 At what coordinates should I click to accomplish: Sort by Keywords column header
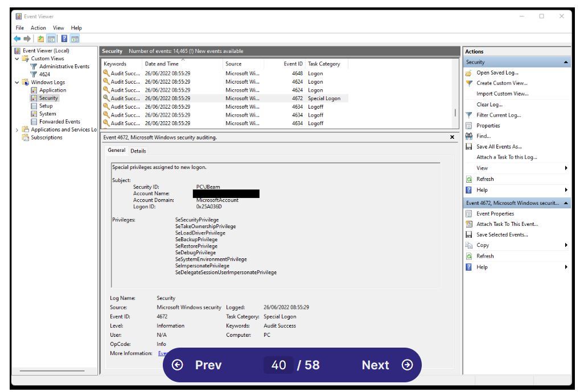click(121, 64)
